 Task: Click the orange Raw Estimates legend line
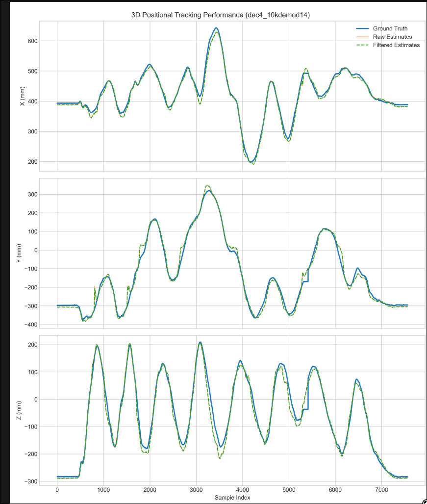point(359,37)
